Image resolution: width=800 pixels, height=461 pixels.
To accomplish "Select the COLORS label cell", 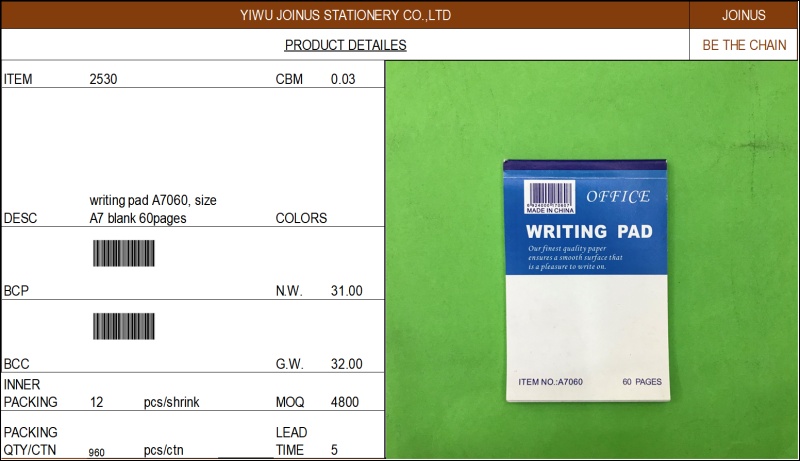I will pos(301,218).
